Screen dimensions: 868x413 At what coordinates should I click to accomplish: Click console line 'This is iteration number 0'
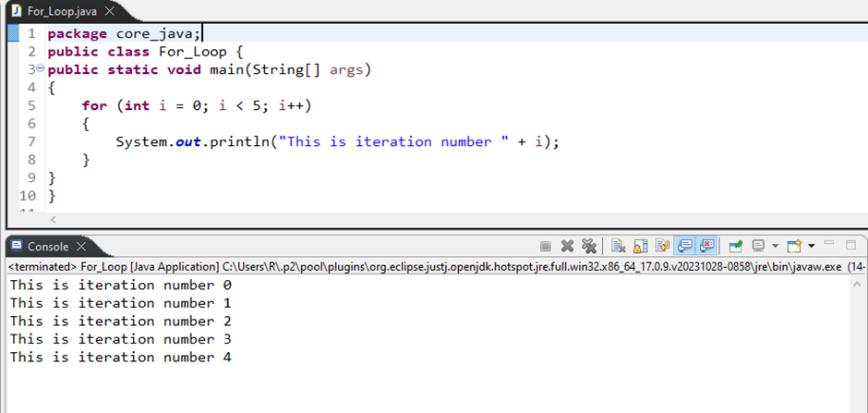click(121, 285)
